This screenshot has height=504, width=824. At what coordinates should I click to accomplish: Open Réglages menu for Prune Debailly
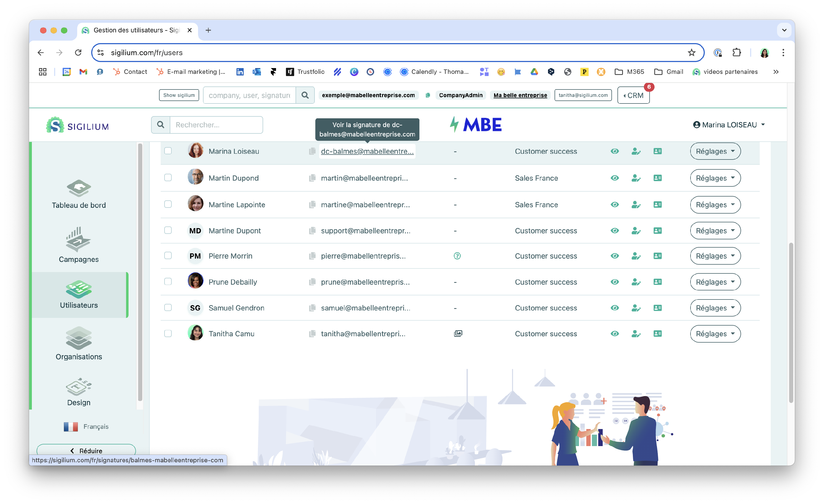715,282
